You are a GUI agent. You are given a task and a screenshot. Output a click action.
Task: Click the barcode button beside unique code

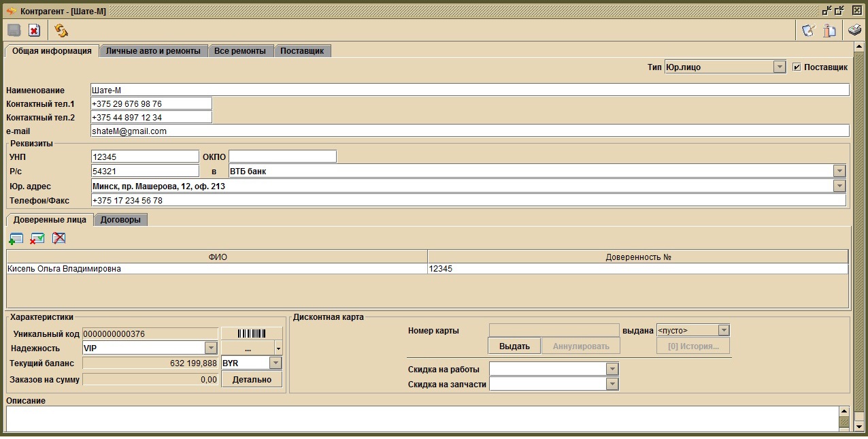252,334
